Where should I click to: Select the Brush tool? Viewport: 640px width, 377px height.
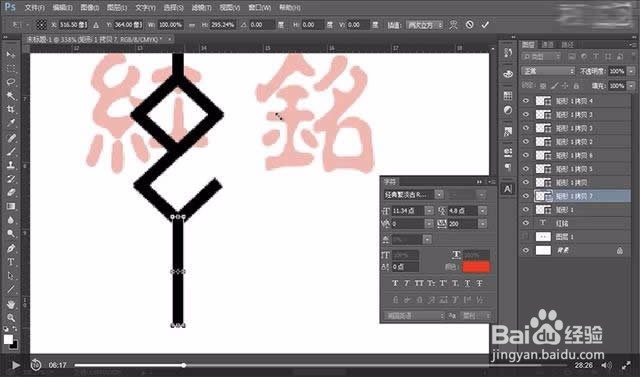click(x=11, y=151)
